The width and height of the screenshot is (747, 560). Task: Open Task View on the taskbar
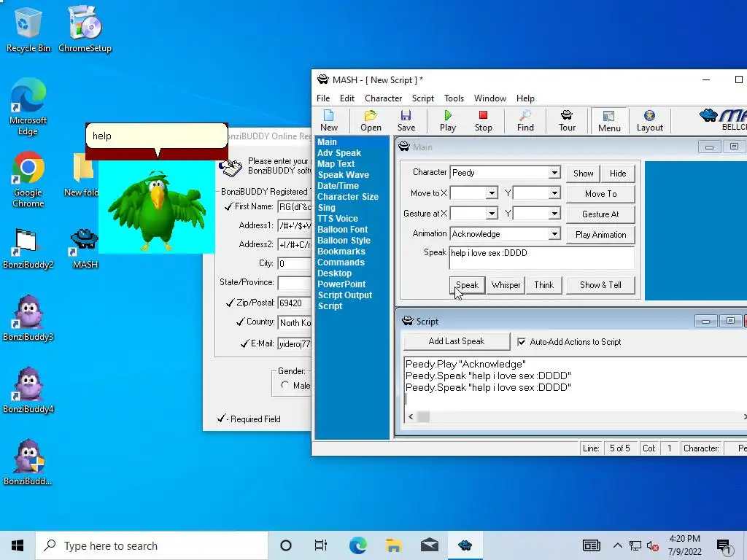tap(321, 545)
